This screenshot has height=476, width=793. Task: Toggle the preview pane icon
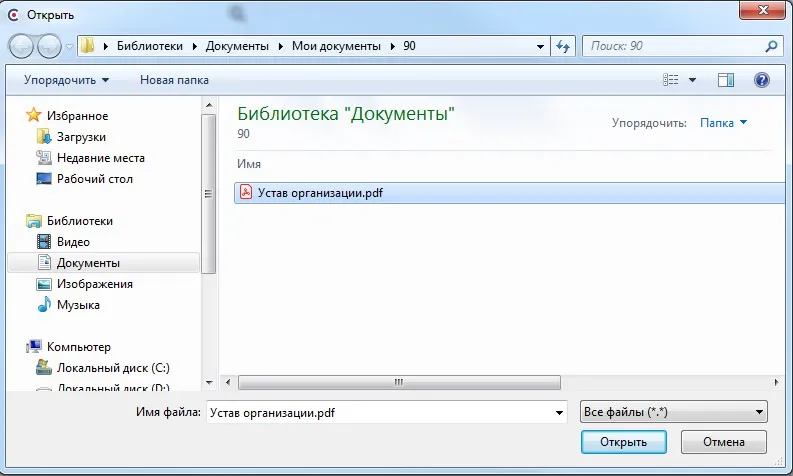tap(726, 80)
